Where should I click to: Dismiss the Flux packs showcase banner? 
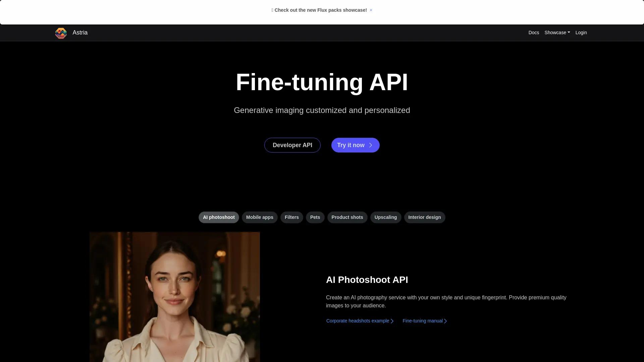371,10
